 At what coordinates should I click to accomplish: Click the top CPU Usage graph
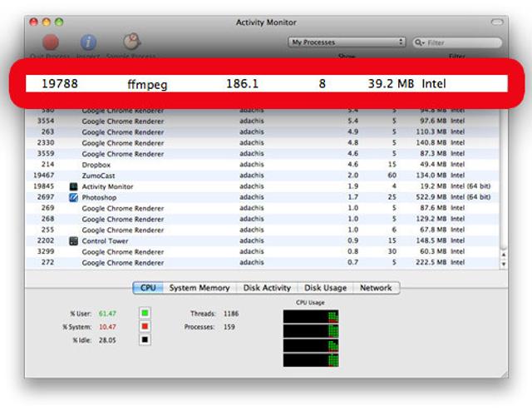tap(311, 316)
